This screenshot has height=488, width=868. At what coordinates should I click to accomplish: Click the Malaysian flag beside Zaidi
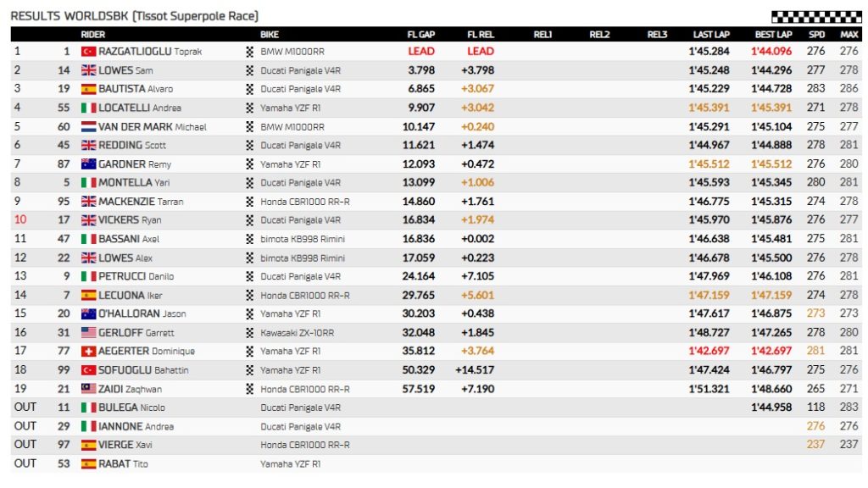88,388
